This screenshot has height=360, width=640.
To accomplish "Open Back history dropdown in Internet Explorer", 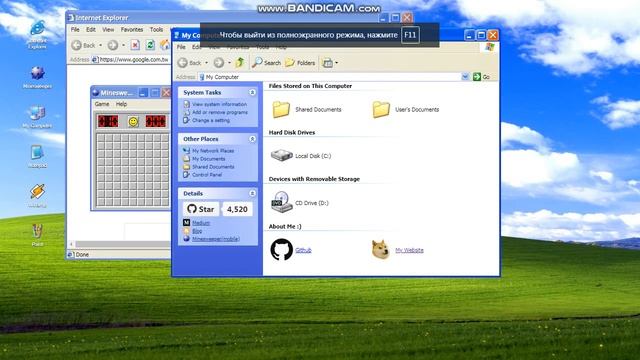I will (x=101, y=45).
